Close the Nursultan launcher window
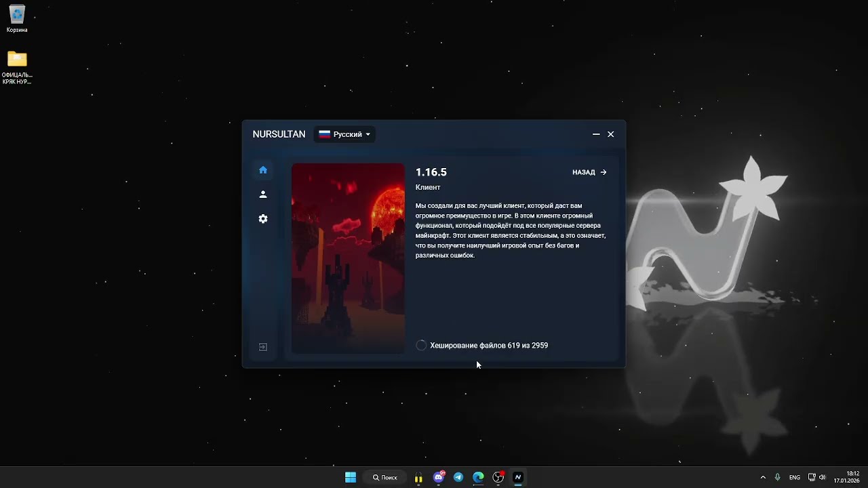Screen dimensions: 868x488 click(x=611, y=134)
